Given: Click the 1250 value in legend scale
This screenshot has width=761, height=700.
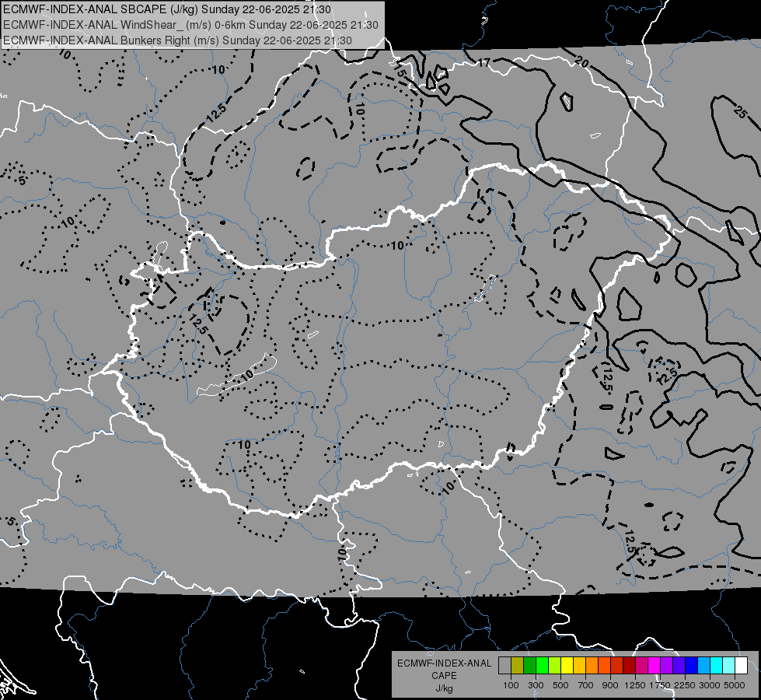Looking at the screenshot, I should coord(635,685).
